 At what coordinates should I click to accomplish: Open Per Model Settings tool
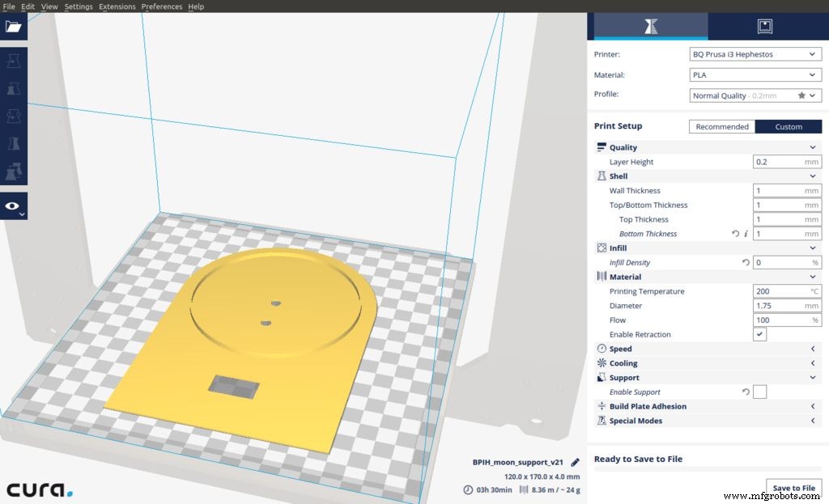(x=13, y=171)
